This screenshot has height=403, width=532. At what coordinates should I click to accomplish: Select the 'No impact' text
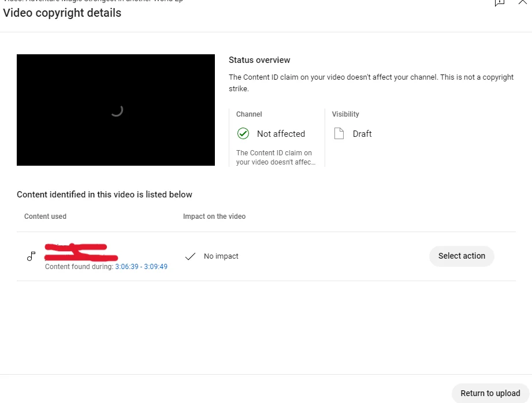(221, 256)
